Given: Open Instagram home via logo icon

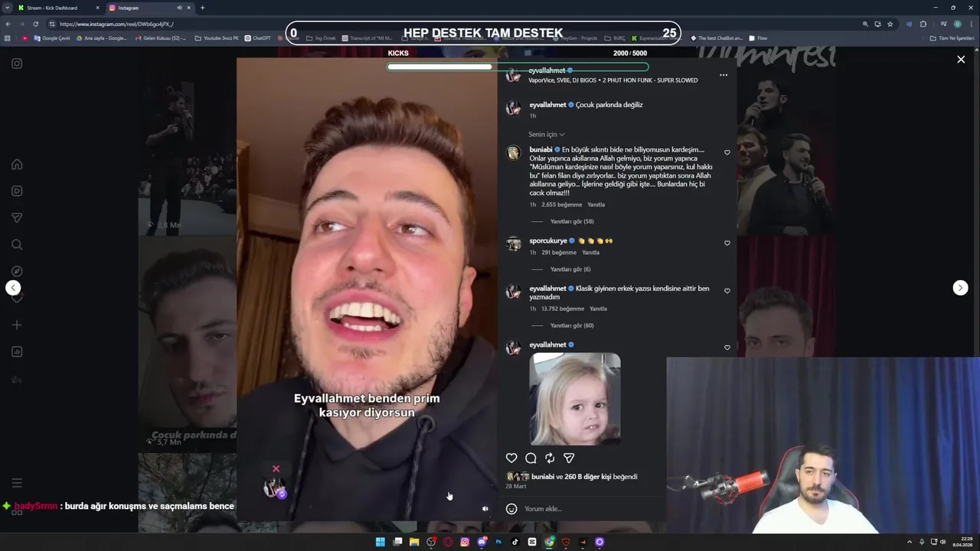Looking at the screenshot, I should (17, 64).
